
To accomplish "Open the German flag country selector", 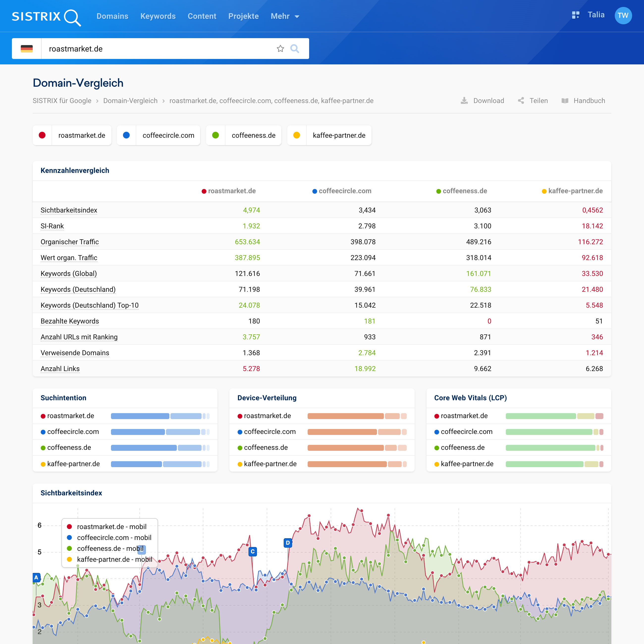I will point(27,49).
